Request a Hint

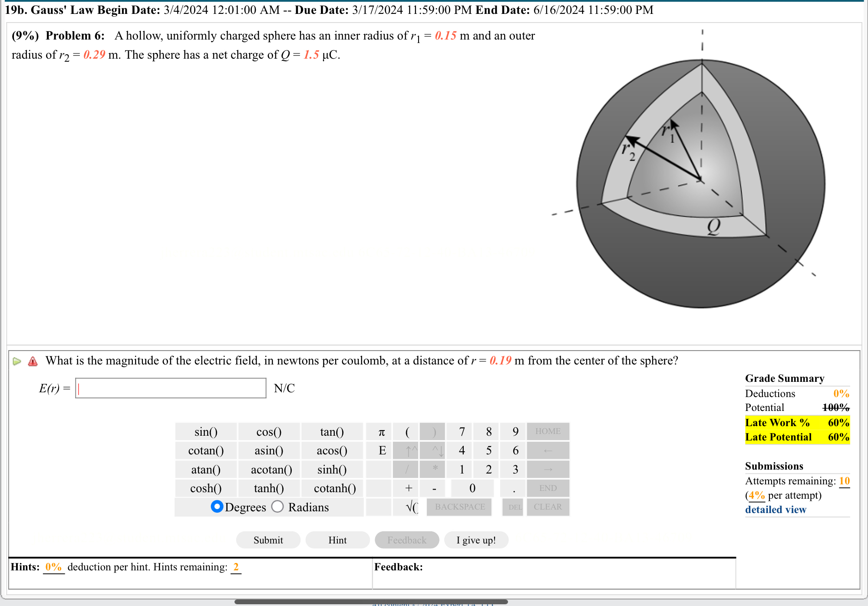[337, 540]
